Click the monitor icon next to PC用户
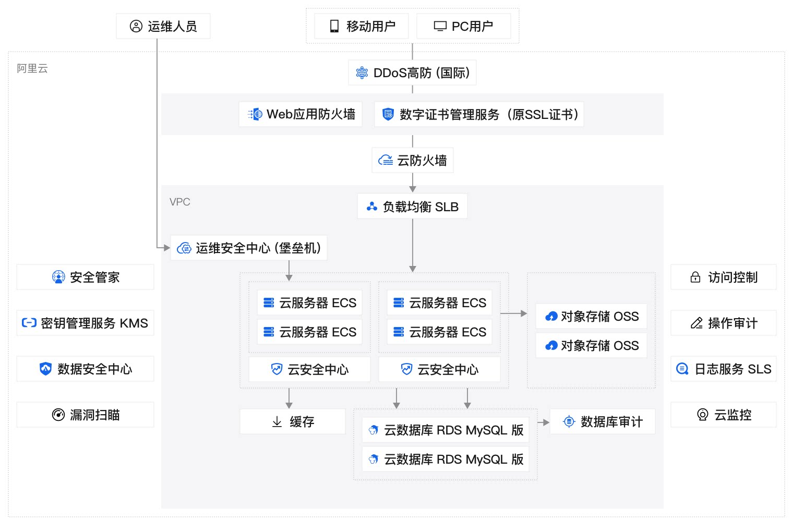 tap(440, 26)
